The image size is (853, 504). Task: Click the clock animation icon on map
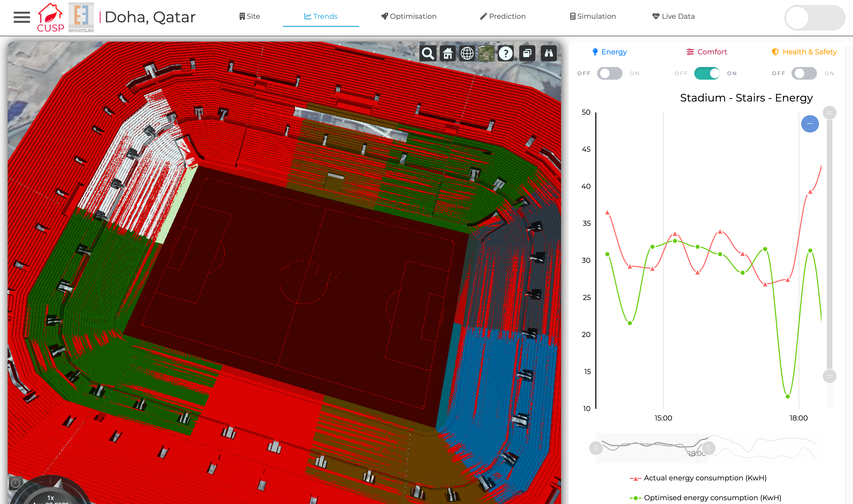pyautogui.click(x=15, y=483)
